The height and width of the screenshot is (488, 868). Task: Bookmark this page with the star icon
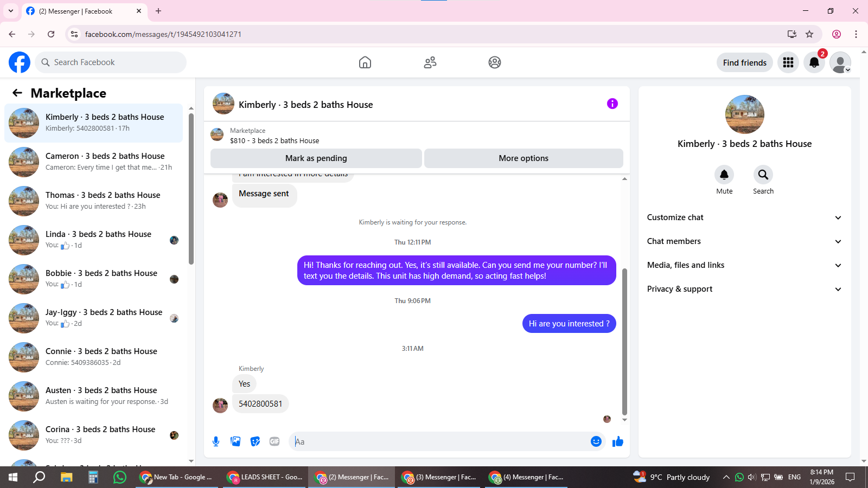tap(809, 34)
